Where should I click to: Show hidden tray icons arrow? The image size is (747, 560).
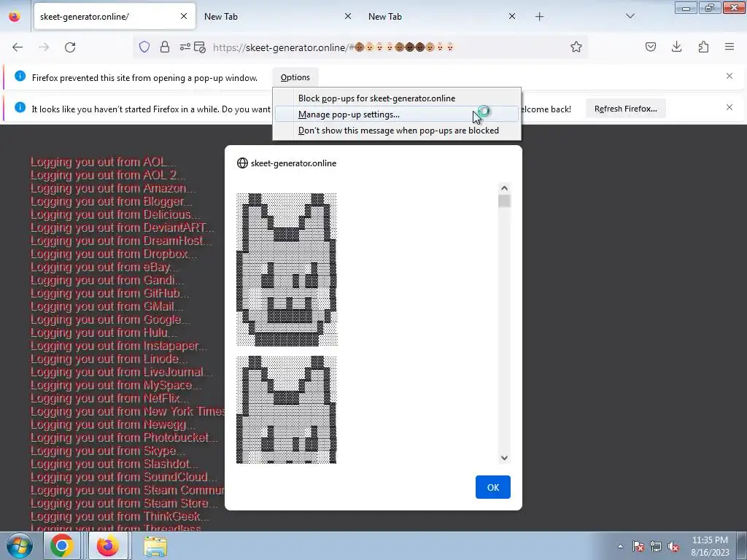click(x=620, y=547)
